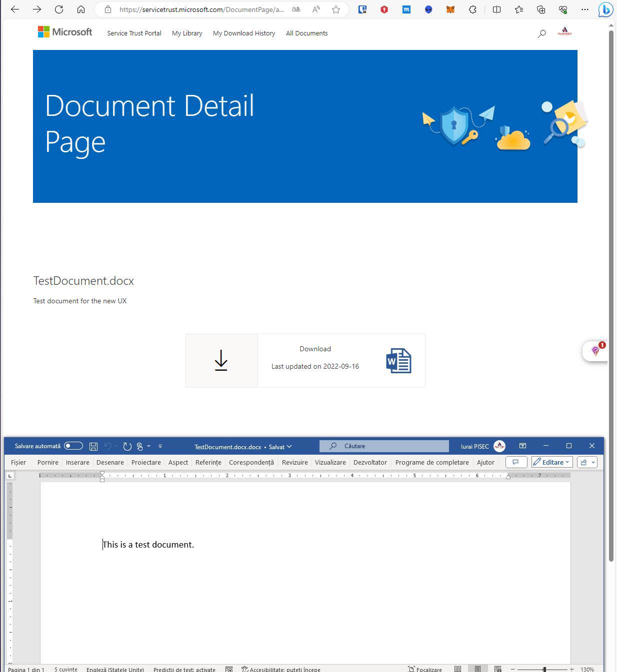Screen dimensions: 617x672
Task: Open Word comments pane button
Action: pyautogui.click(x=516, y=462)
